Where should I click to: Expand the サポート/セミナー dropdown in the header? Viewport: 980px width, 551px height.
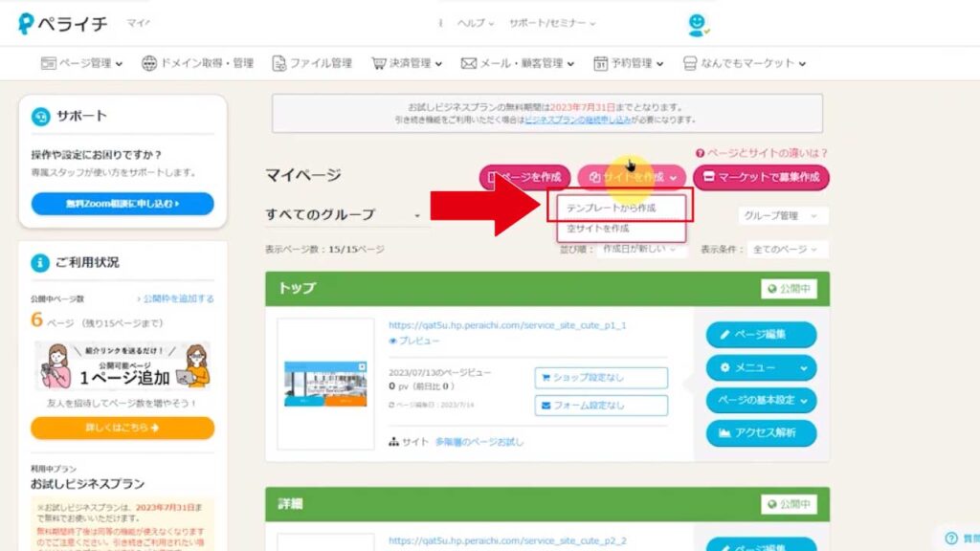552,23
